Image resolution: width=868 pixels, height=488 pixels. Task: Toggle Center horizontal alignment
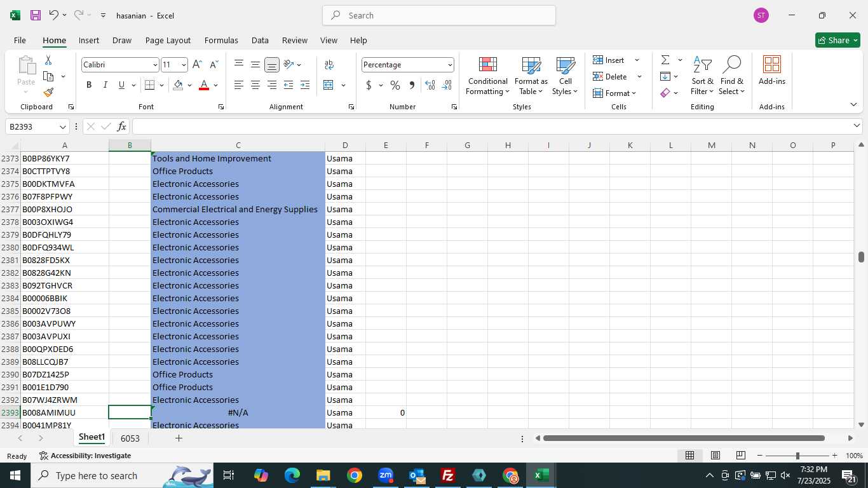255,85
